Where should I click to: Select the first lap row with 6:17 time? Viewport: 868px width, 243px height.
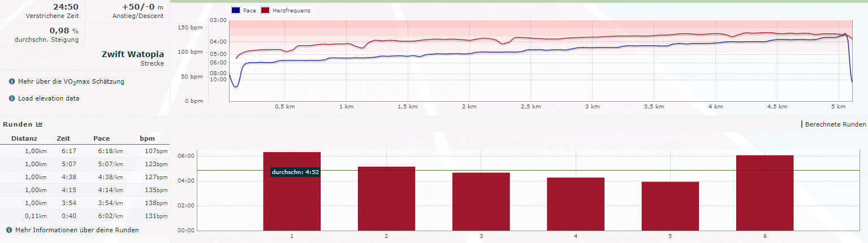pyautogui.click(x=85, y=151)
